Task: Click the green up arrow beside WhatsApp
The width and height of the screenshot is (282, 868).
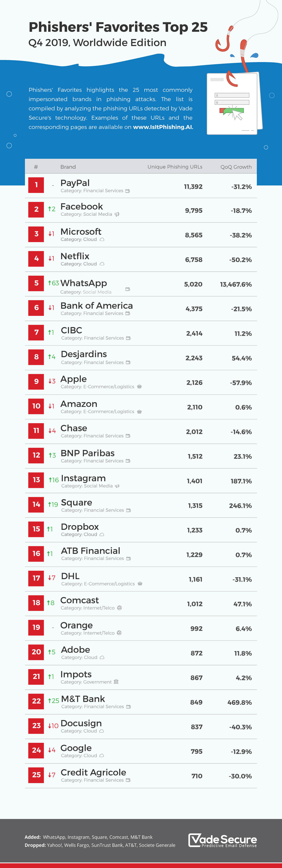Action: coord(50,283)
